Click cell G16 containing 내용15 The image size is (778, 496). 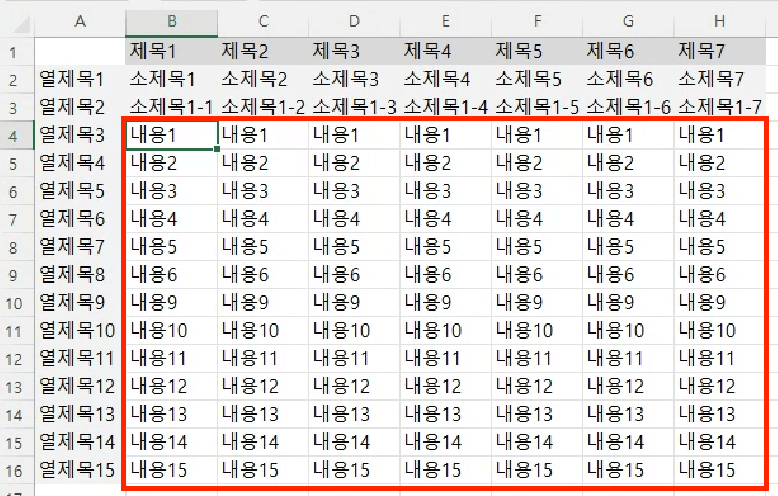(628, 470)
